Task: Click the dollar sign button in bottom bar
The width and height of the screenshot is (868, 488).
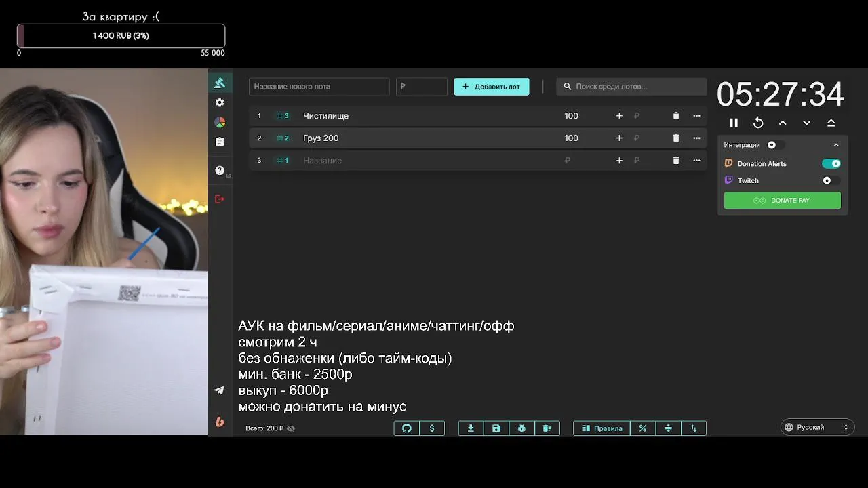Action: click(432, 428)
